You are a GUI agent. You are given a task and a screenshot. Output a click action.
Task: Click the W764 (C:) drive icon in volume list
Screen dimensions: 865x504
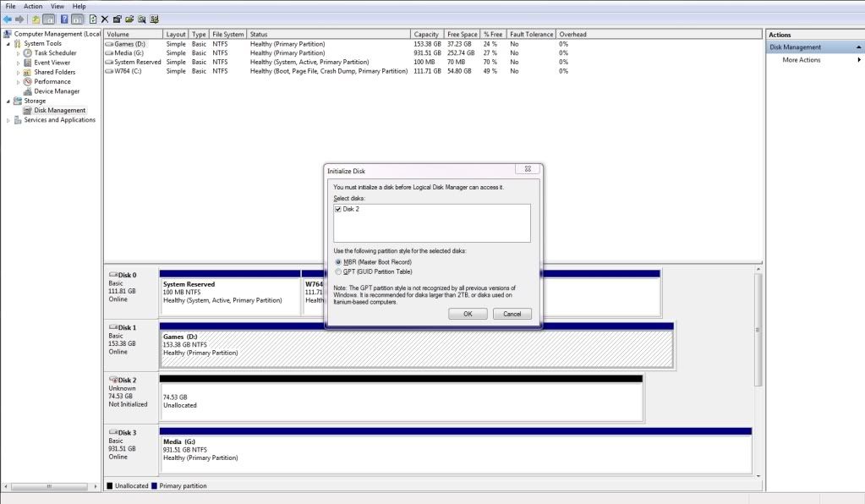click(109, 71)
